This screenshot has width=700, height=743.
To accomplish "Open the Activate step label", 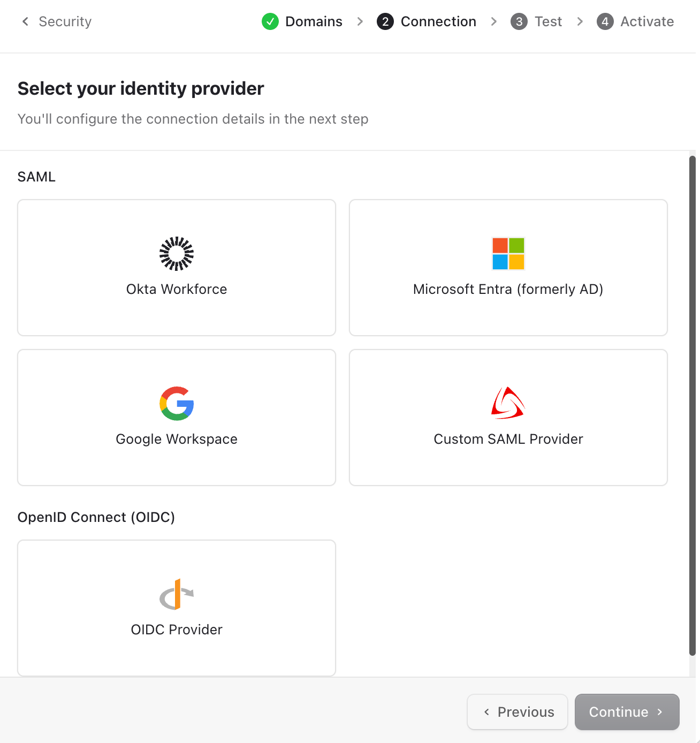I will tap(647, 21).
